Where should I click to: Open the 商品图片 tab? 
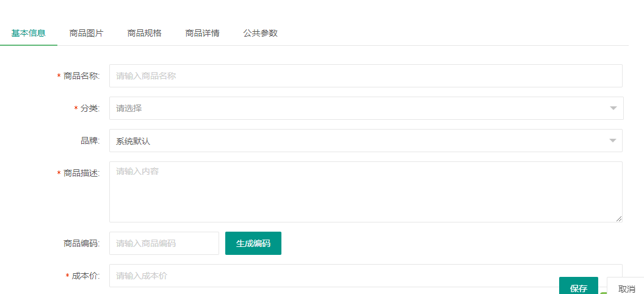tap(86, 33)
